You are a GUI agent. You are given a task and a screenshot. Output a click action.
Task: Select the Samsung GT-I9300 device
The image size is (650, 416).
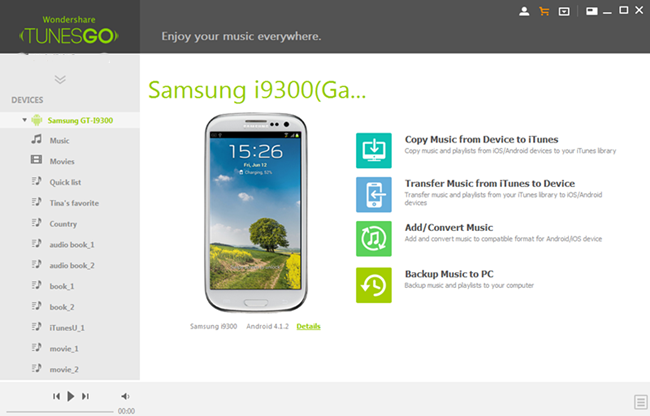[x=70, y=120]
